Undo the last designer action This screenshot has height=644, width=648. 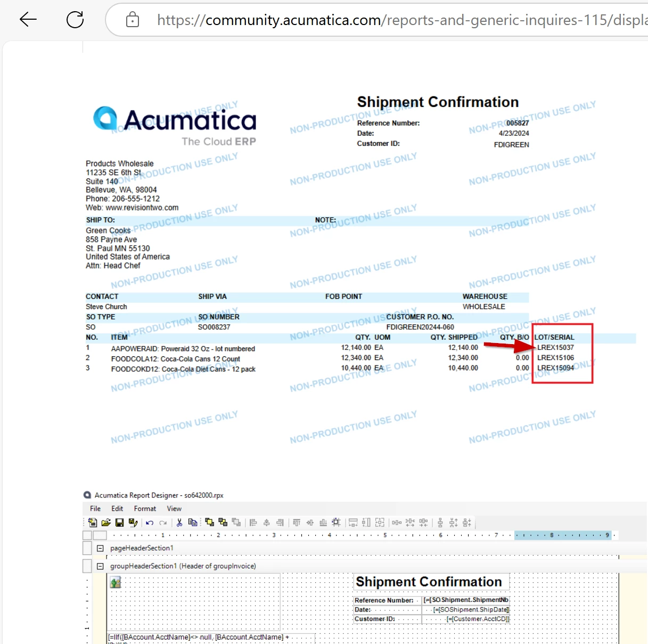[150, 523]
